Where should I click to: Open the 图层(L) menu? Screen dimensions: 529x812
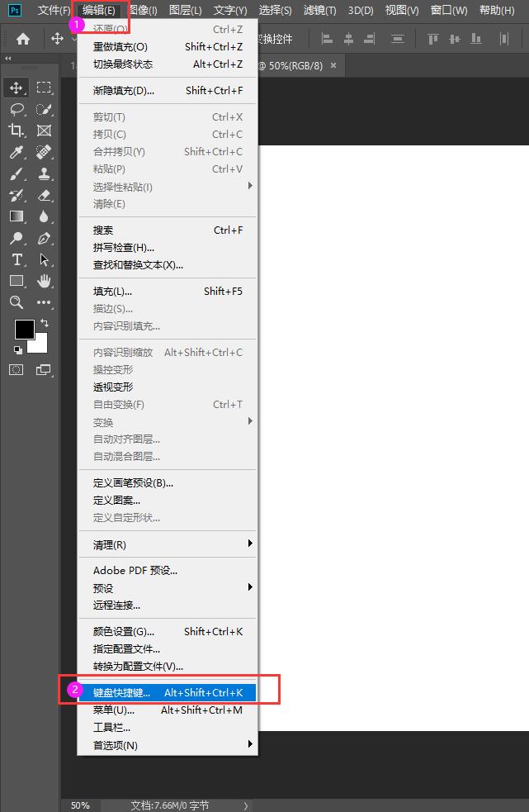click(186, 11)
